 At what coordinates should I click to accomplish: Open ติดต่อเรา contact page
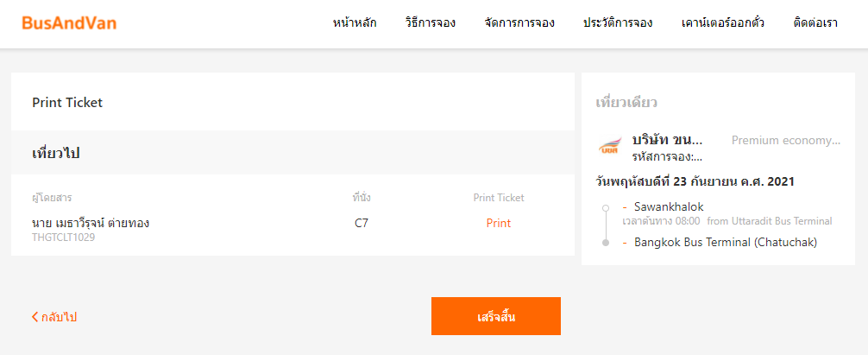[x=815, y=23]
